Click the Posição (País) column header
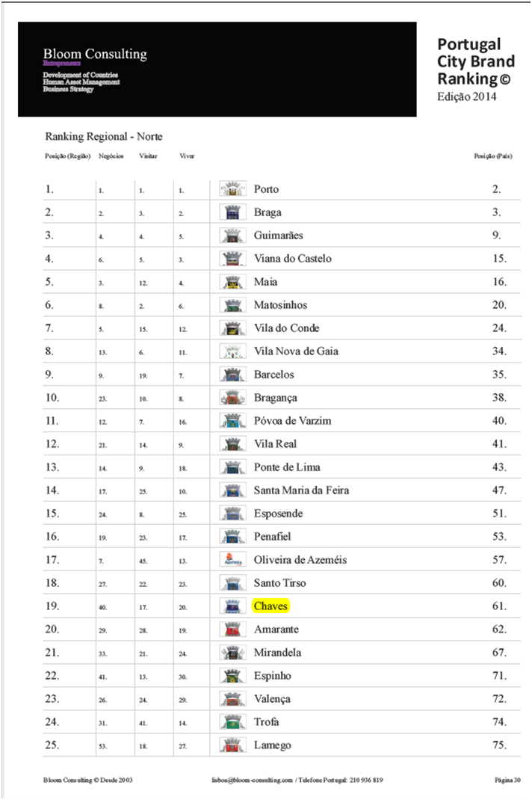This screenshot has height=800, width=532. click(x=493, y=156)
